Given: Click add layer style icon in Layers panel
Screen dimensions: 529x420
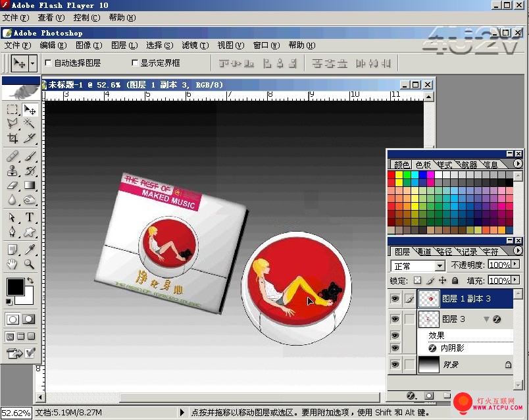Looking at the screenshot, I should pyautogui.click(x=411, y=396).
